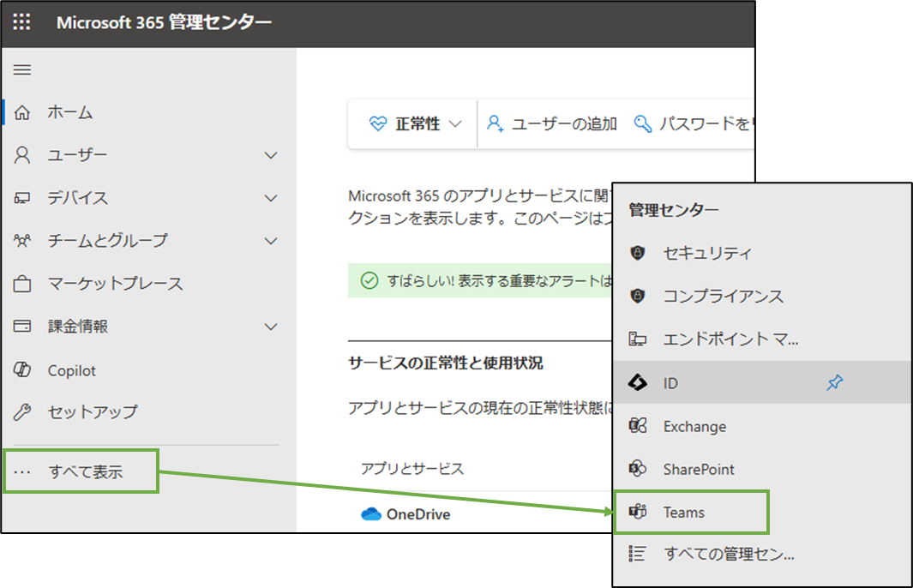Image resolution: width=913 pixels, height=588 pixels.
Task: Click the Teams and Groups icon
Action: pyautogui.click(x=22, y=241)
